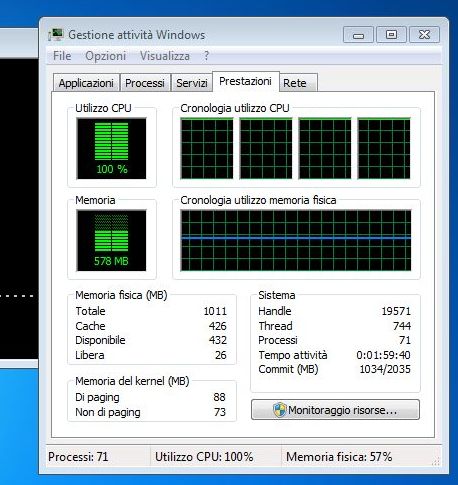Click the Handle value 19571
This screenshot has width=458, height=485.
point(396,311)
